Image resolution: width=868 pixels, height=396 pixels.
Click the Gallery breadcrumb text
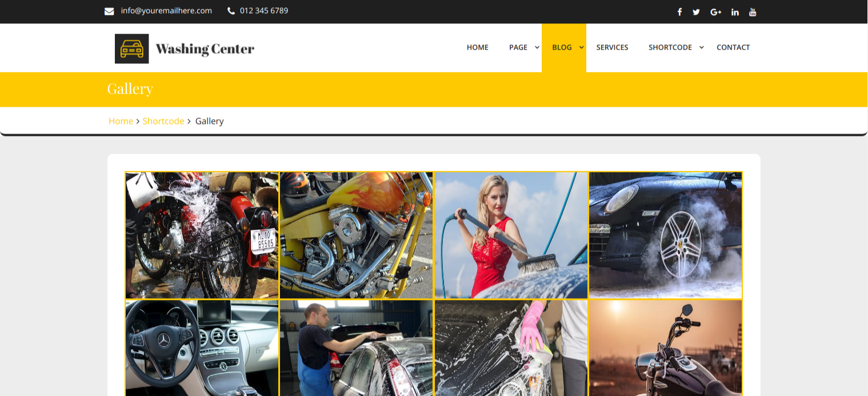[210, 121]
